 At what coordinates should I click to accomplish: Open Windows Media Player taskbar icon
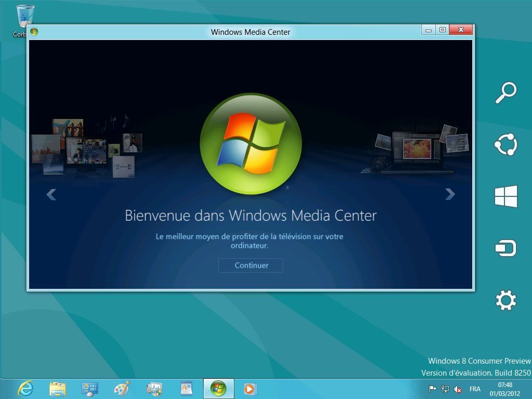point(250,389)
